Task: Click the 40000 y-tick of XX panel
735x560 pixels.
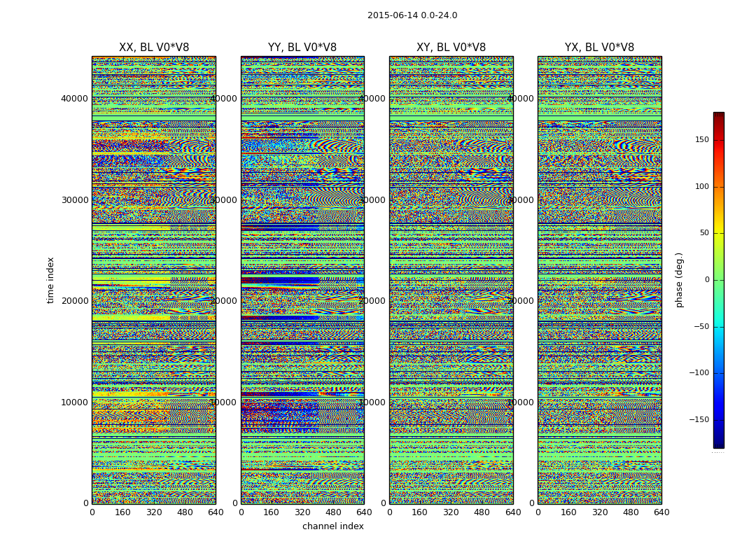Action: click(74, 99)
